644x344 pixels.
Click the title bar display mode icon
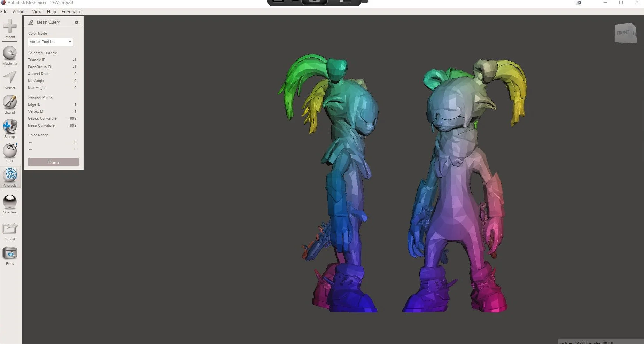579,2
